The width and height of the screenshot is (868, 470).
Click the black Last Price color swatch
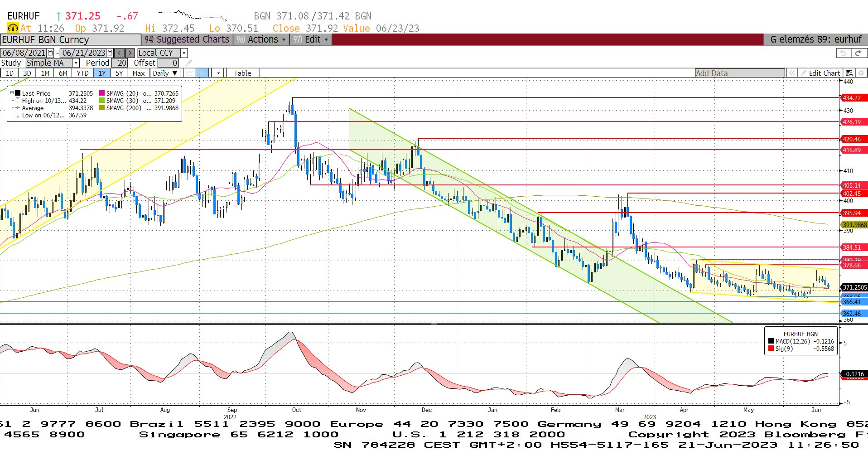[18, 93]
